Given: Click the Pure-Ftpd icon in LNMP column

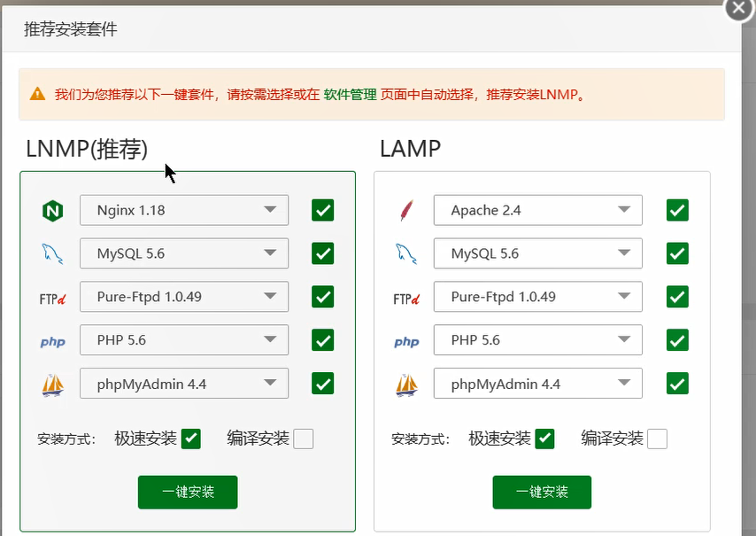Looking at the screenshot, I should (53, 297).
